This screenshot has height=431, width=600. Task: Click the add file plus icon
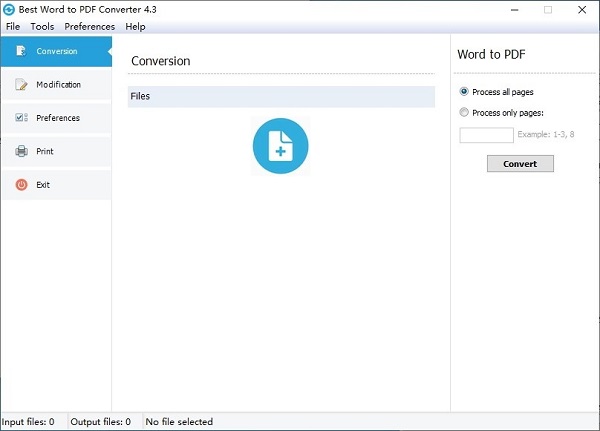(280, 146)
